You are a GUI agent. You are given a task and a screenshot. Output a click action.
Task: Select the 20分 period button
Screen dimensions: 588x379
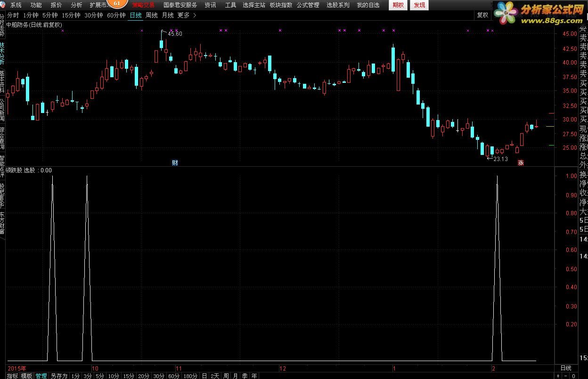(x=144, y=376)
